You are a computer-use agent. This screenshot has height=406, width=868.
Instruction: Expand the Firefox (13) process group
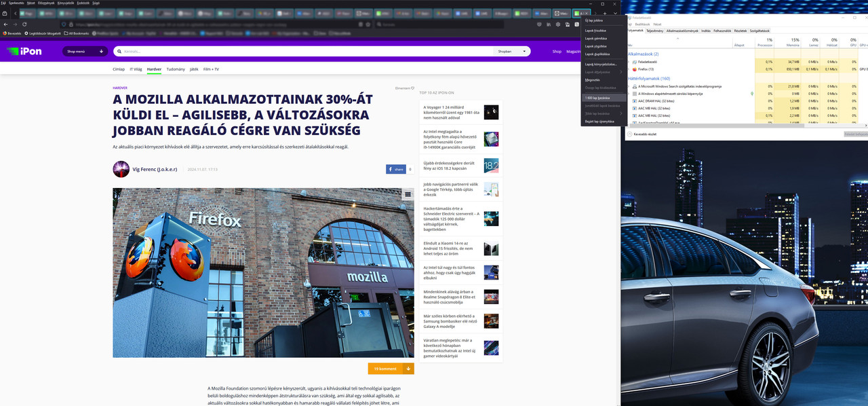pos(629,69)
